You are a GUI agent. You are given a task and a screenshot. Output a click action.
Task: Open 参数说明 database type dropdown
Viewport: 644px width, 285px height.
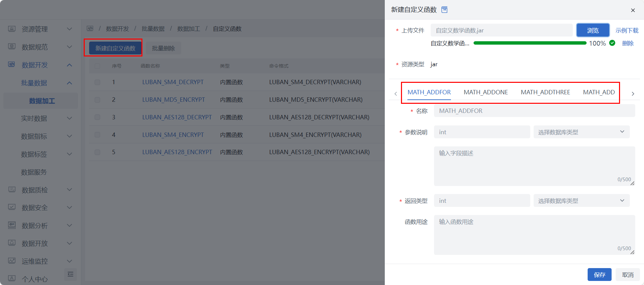[x=582, y=132]
